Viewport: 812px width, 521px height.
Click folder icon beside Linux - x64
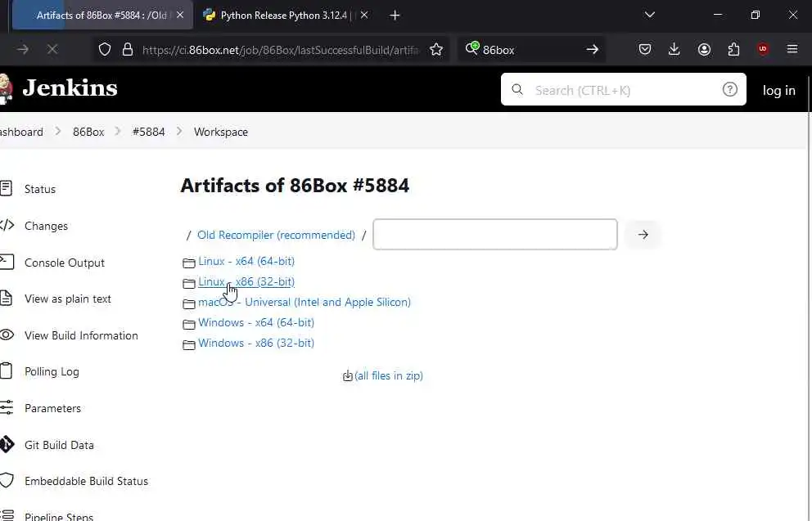coord(188,263)
